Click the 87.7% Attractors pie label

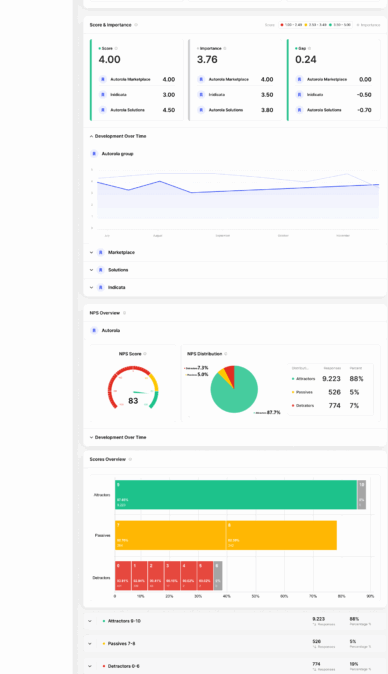[x=268, y=413]
